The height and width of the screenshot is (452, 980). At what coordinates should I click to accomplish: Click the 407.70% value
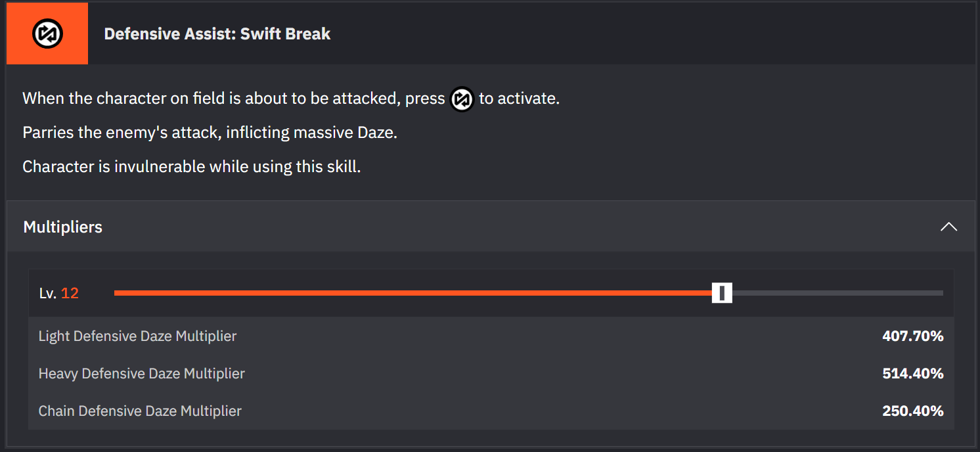pos(913,336)
